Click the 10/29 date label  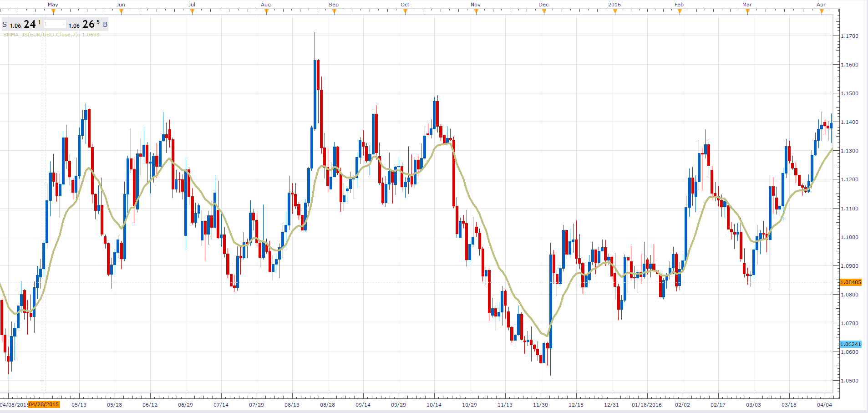(470, 405)
